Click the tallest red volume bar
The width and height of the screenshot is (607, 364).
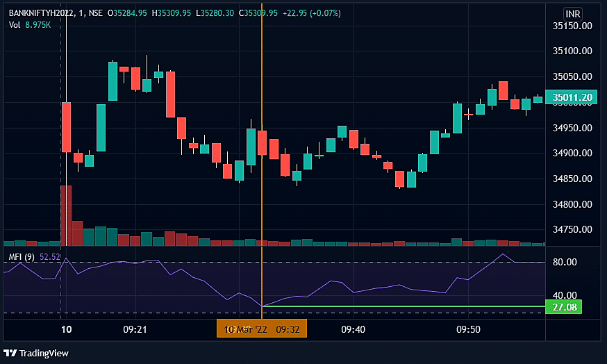coord(66,215)
